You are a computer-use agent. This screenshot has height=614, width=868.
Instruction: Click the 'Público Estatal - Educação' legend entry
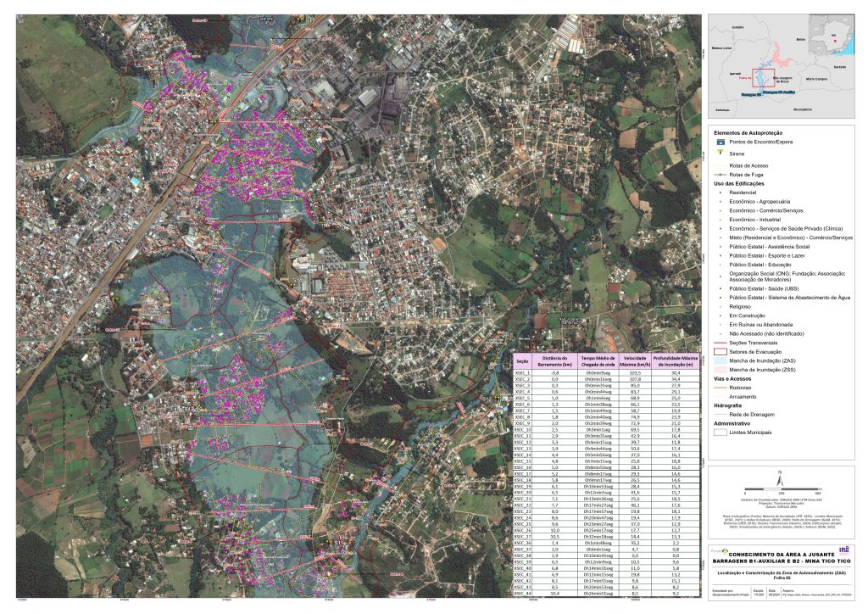[x=760, y=265]
